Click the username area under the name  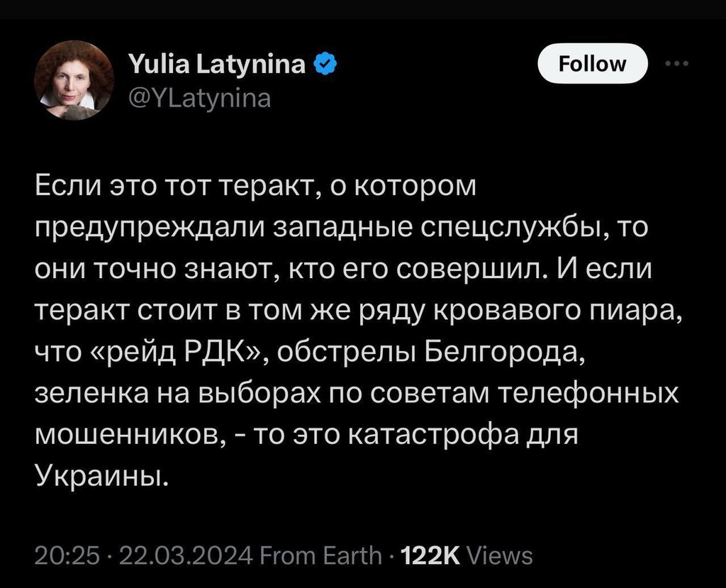[x=201, y=98]
